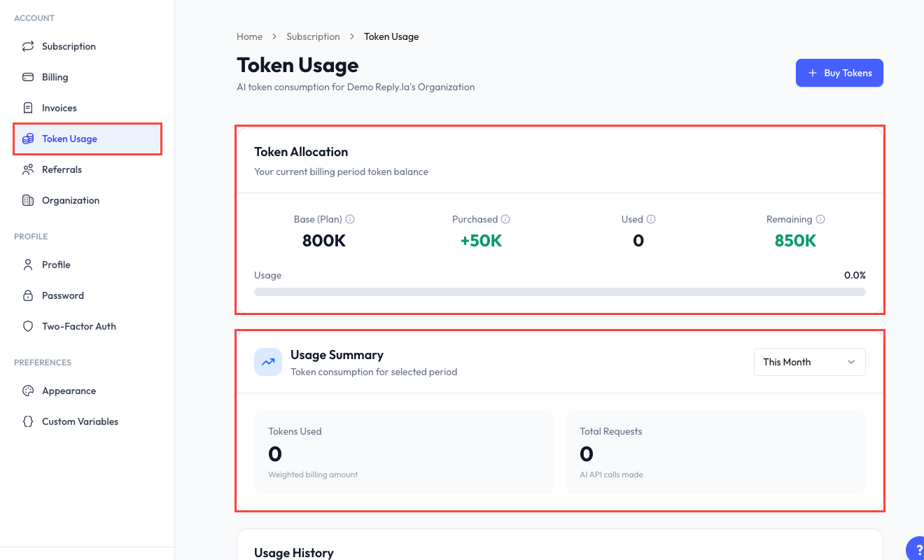924x560 pixels.
Task: Select Referrals in the sidebar
Action: (x=87, y=169)
